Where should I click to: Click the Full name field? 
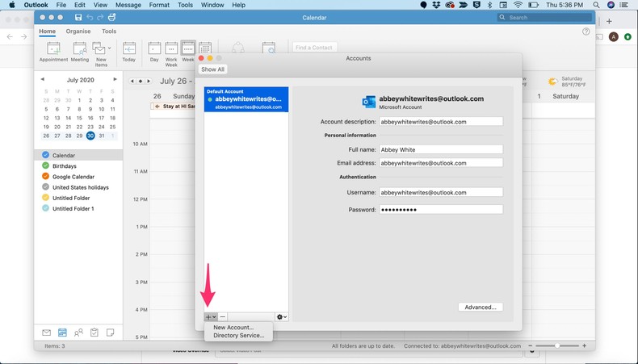click(x=441, y=149)
